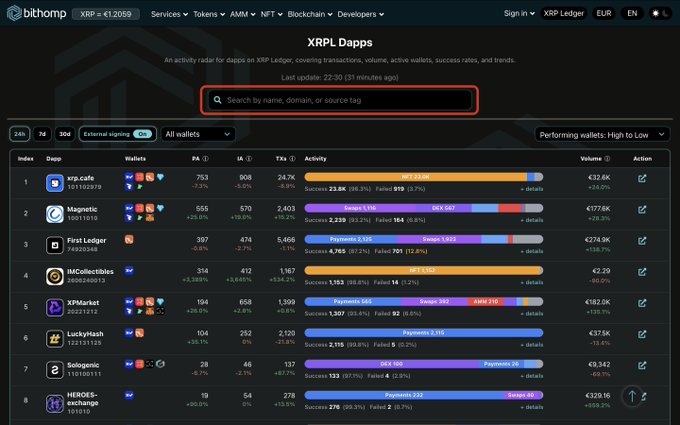680x425 pixels.
Task: Open external link for LuckyHash row
Action: tap(642, 334)
